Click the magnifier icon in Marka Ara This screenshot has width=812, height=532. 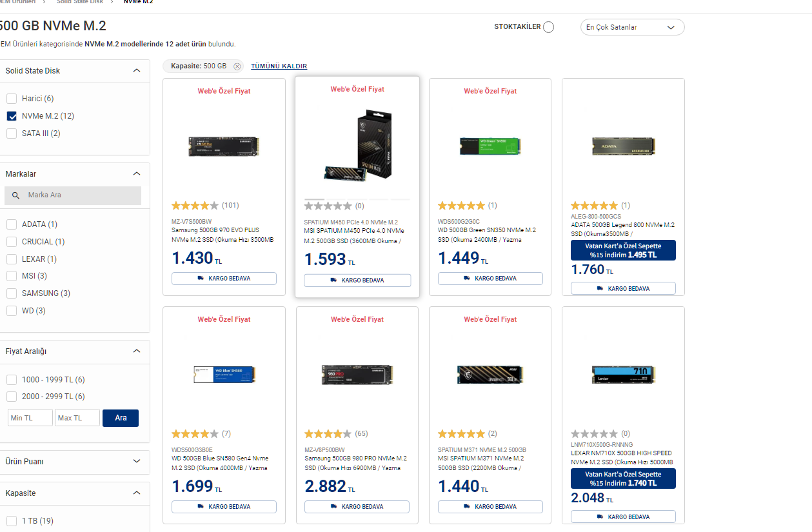(16, 195)
